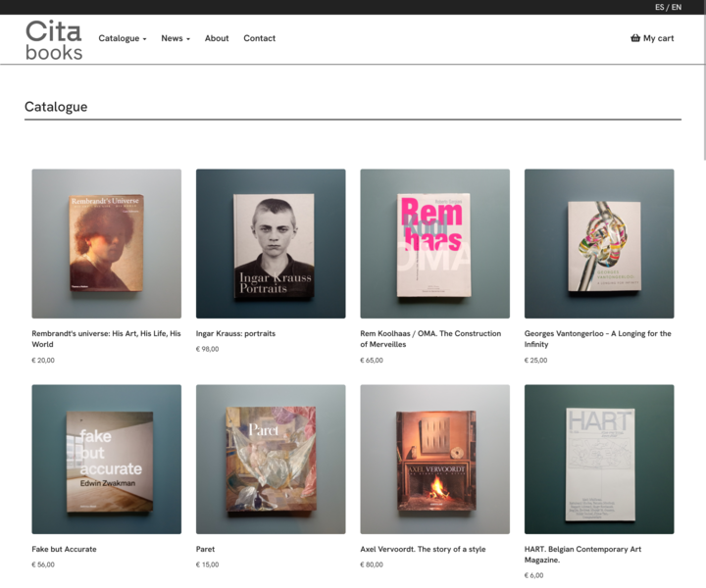Open Rem Koolhaas OMA cover thumbnail
Image resolution: width=706 pixels, height=588 pixels.
point(435,244)
